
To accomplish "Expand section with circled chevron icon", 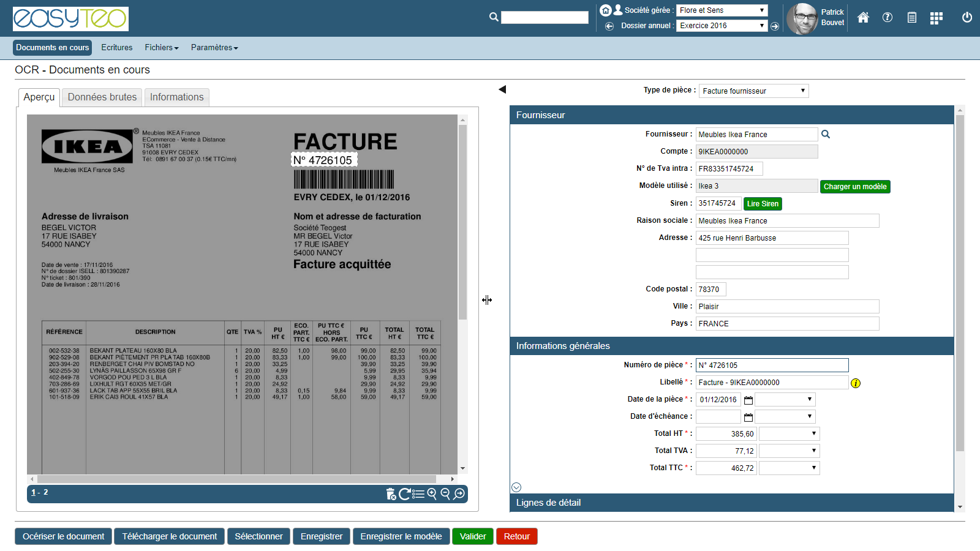I will 516,487.
